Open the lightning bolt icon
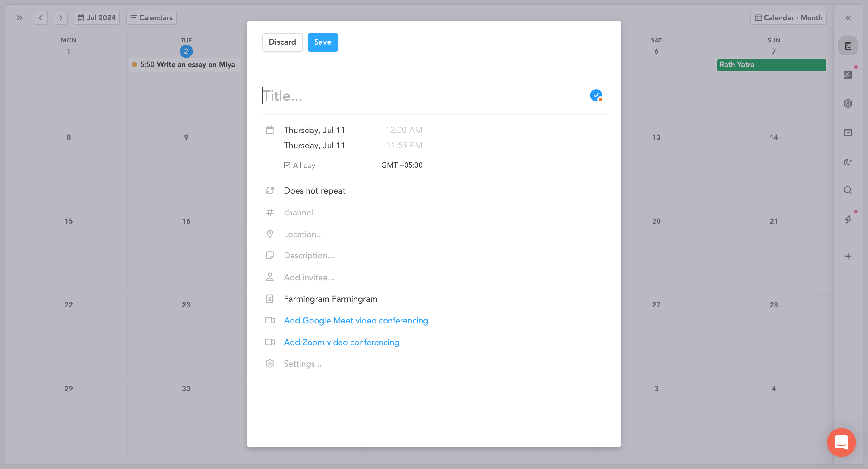This screenshot has height=469, width=868. click(848, 220)
